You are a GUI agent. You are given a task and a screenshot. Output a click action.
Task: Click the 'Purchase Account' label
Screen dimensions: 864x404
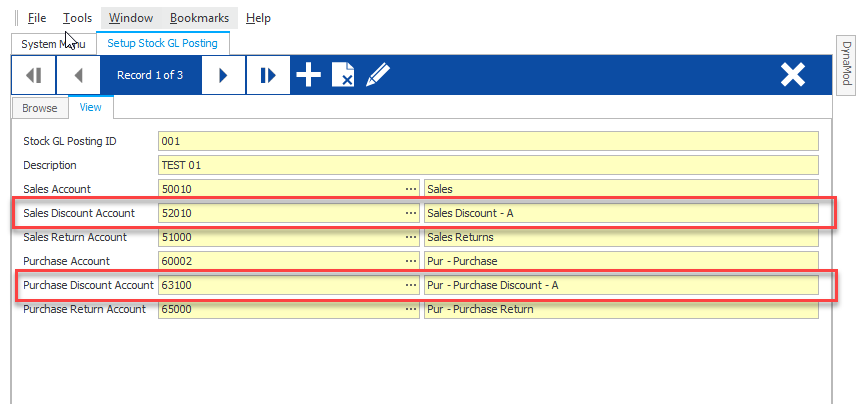point(67,261)
